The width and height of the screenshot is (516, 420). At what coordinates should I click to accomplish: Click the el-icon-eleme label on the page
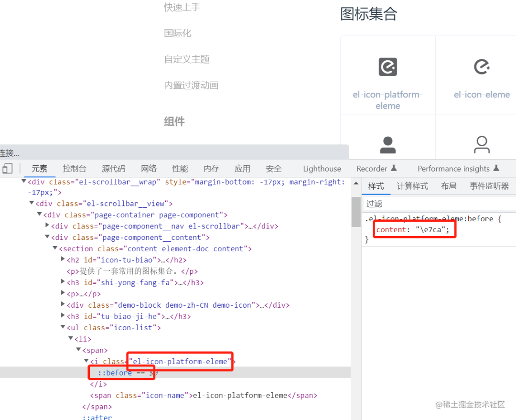tap(482, 95)
